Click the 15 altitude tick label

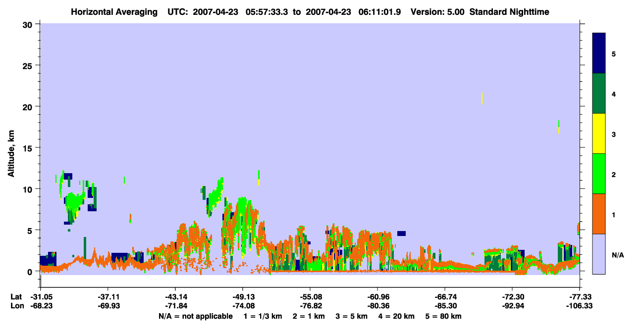(28, 148)
